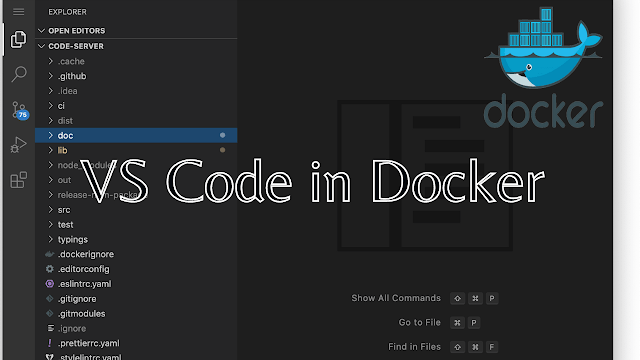
Task: Expand the src folder chevron
Action: pyautogui.click(x=51, y=210)
